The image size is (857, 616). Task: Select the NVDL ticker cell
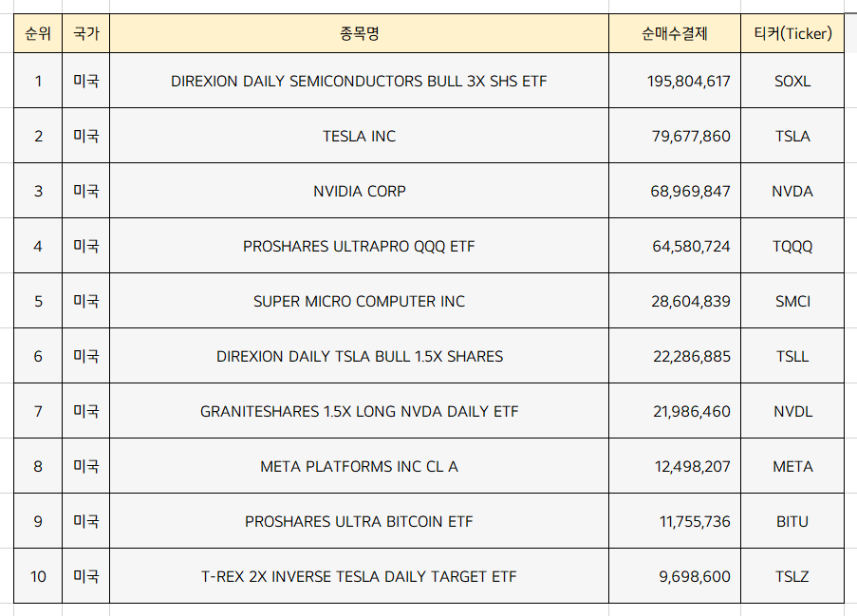coord(792,411)
